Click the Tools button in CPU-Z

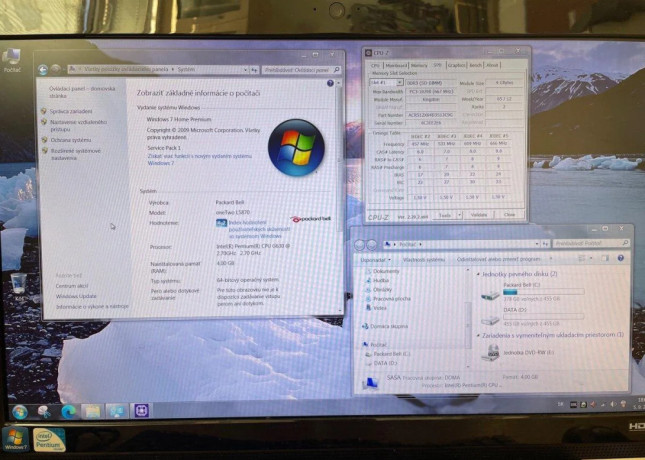pos(445,215)
